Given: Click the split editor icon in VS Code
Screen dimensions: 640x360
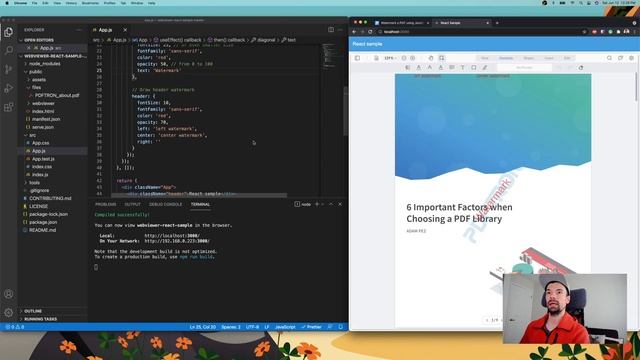Looking at the screenshot, I should click(x=331, y=30).
